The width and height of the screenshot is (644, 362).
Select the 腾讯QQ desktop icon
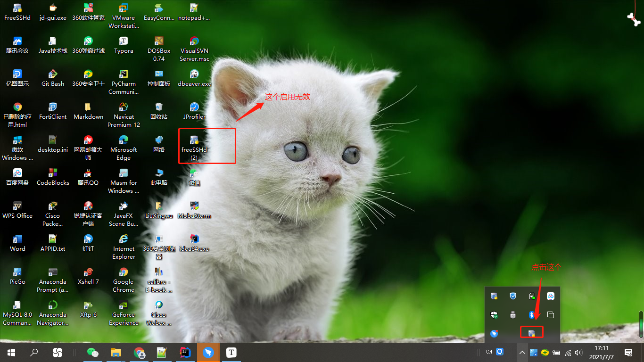[x=88, y=177]
